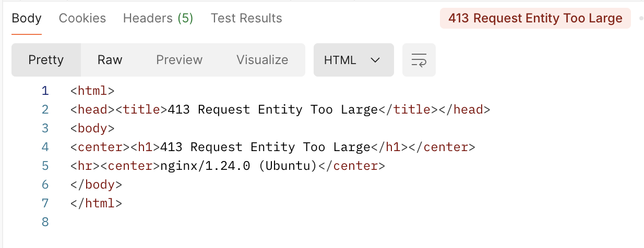Place cursor in the title text on line 2
Screen dimensions: 644x248
[272, 109]
